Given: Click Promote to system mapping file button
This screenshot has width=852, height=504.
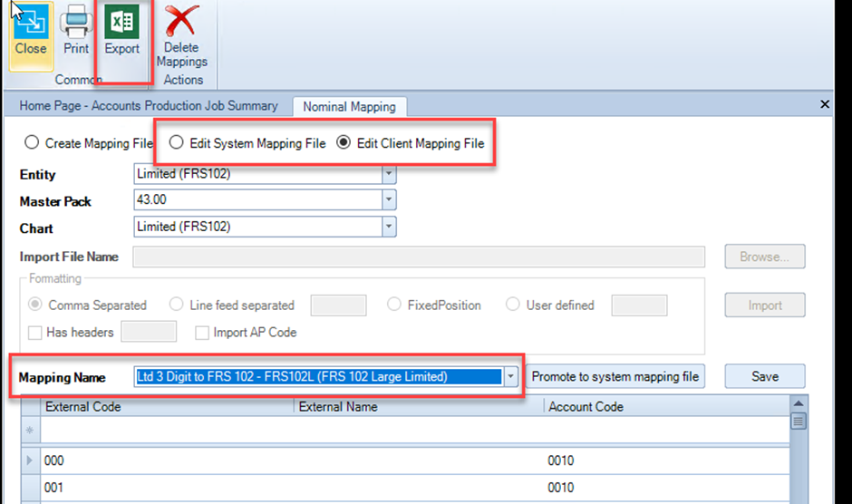Looking at the screenshot, I should click(x=615, y=376).
